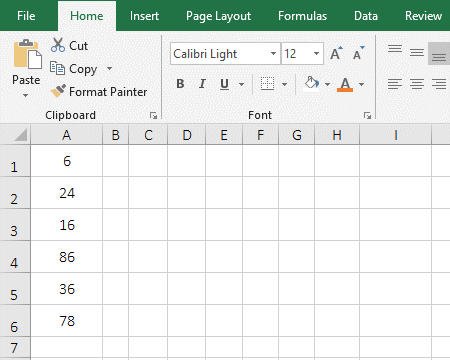Select row 7 header
Viewport: 450px width, 360px height.
15,348
